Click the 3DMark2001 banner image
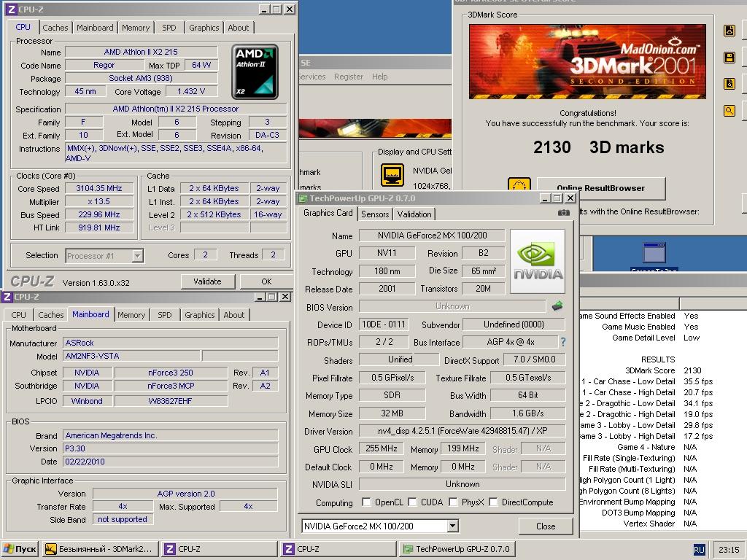The width and height of the screenshot is (747, 560). click(587, 62)
